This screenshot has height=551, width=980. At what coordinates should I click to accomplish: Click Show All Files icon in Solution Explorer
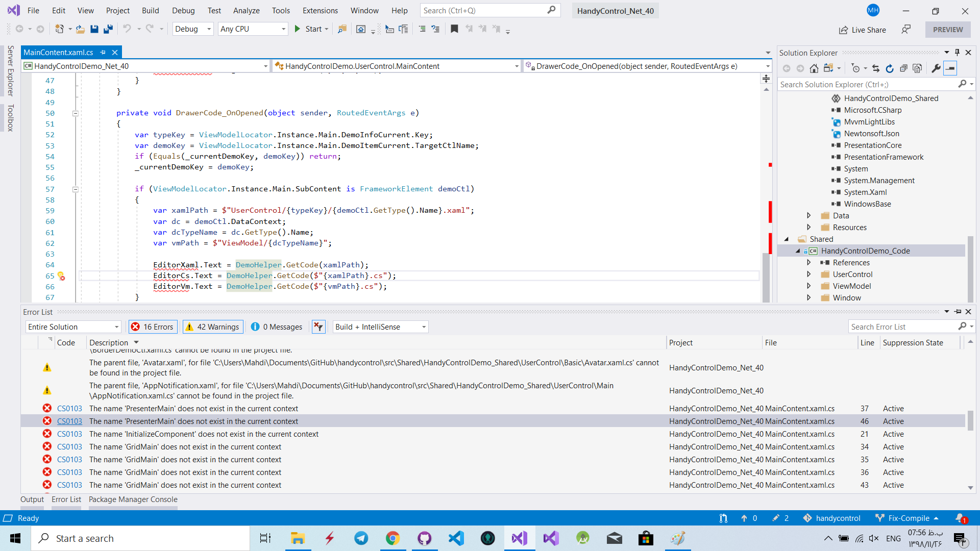[917, 68]
